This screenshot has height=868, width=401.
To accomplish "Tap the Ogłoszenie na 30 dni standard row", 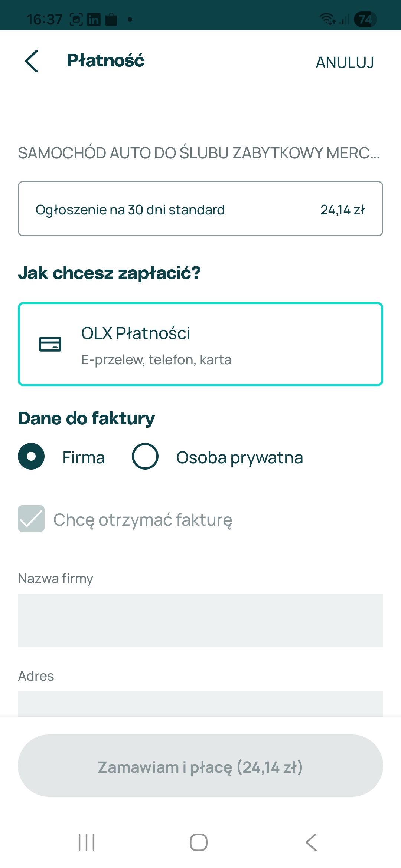I will 200,209.
